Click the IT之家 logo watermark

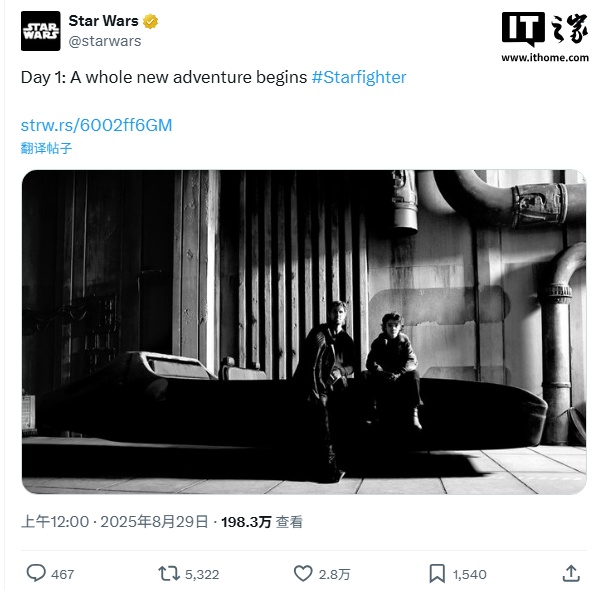(x=545, y=28)
